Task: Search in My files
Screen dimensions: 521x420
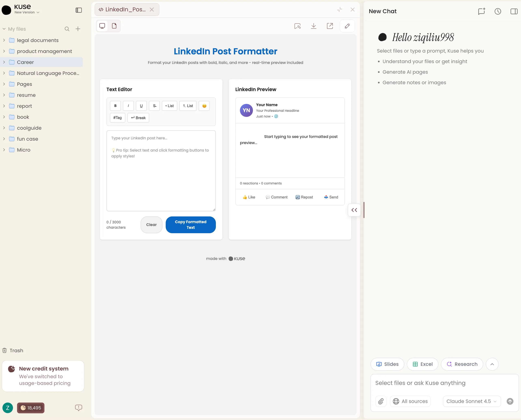Action: [x=67, y=29]
